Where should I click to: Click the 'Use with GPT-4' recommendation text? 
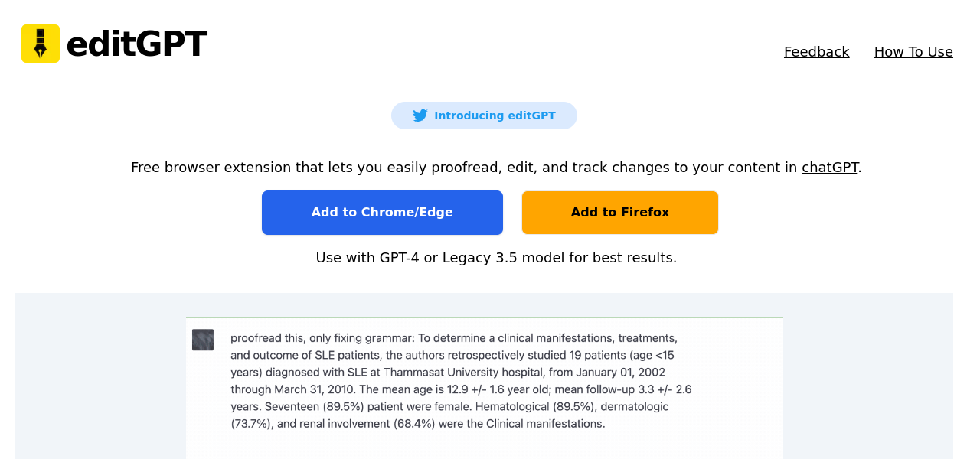[496, 258]
